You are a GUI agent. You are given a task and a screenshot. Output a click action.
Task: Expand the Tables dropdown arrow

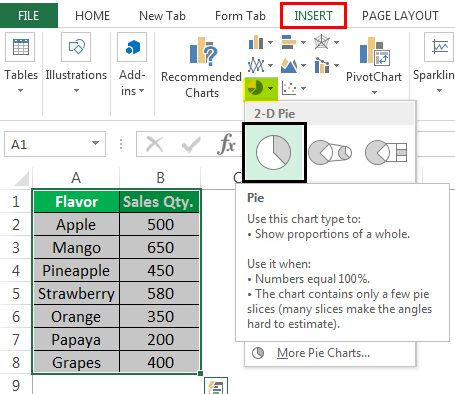click(x=20, y=90)
